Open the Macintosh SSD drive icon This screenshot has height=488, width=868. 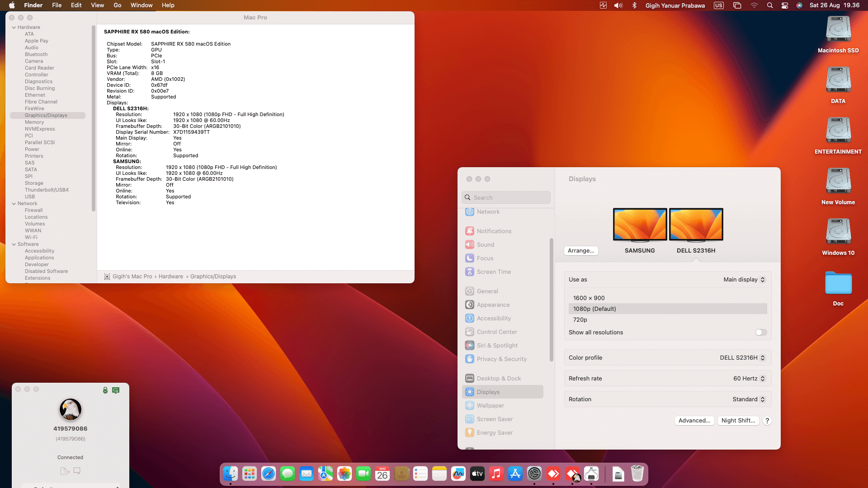tap(838, 30)
